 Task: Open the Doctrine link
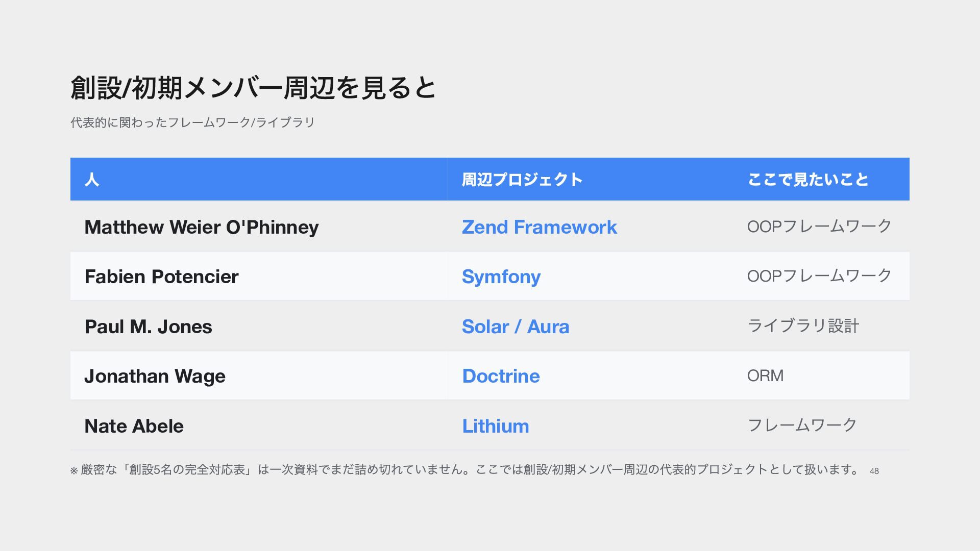tap(501, 376)
